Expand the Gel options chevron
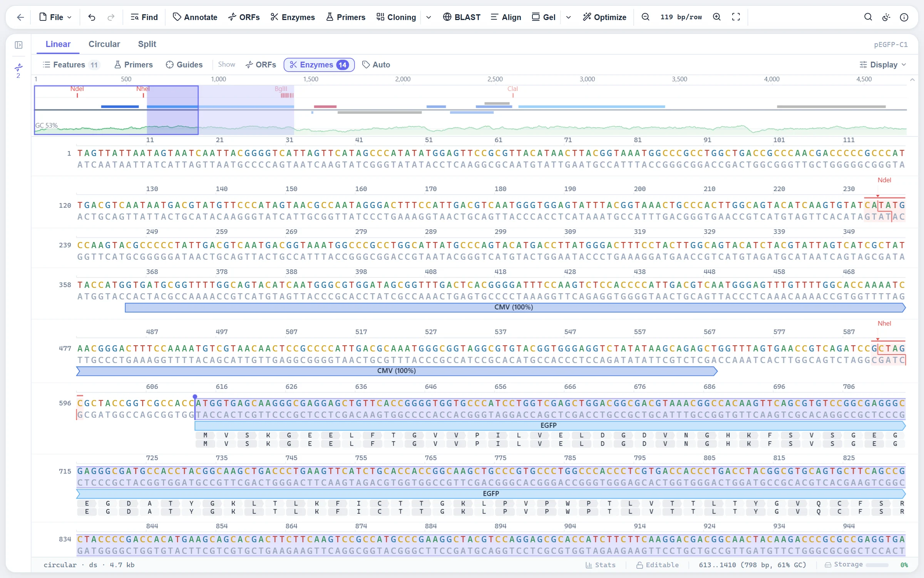This screenshot has height=578, width=924. coord(569,17)
